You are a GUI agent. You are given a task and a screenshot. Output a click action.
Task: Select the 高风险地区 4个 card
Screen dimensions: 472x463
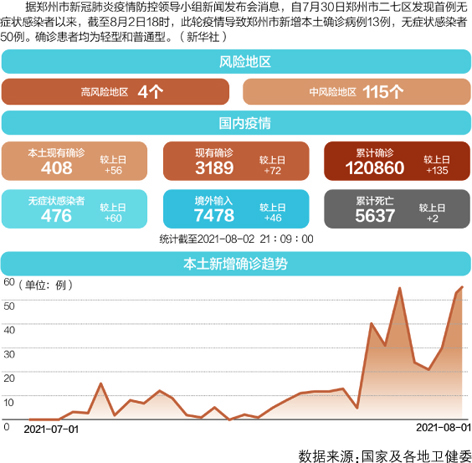pyautogui.click(x=115, y=92)
